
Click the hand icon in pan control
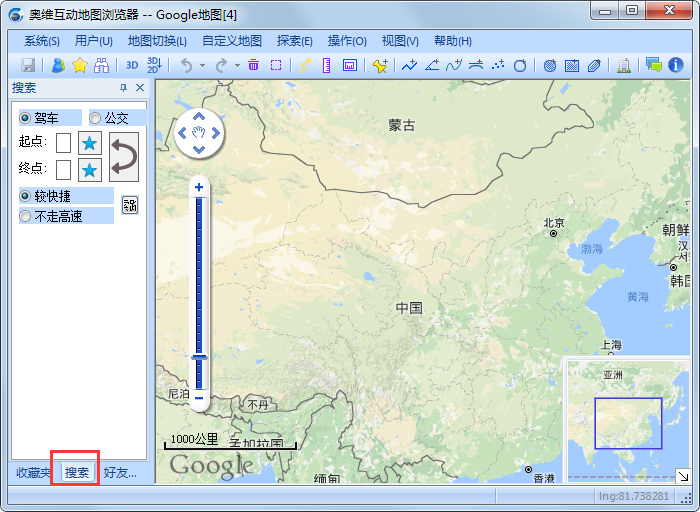[x=199, y=133]
